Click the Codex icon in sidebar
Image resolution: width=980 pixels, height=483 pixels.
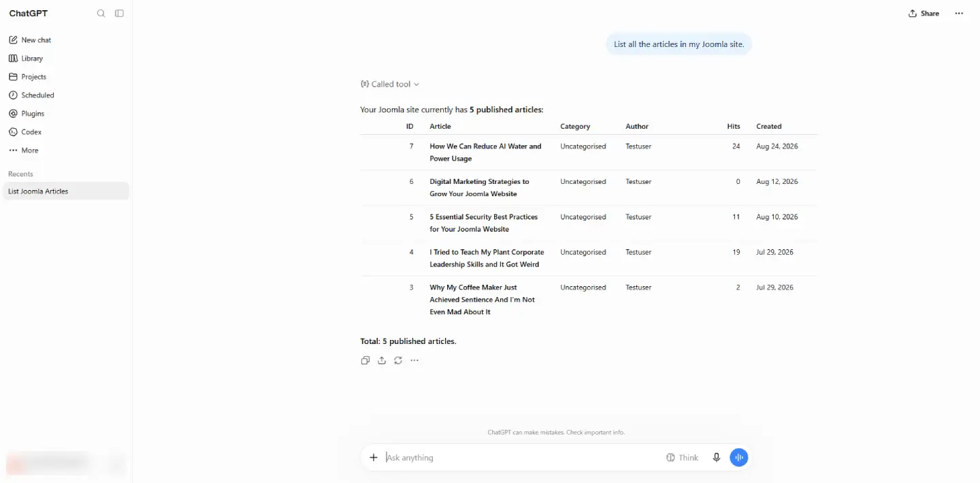point(13,132)
